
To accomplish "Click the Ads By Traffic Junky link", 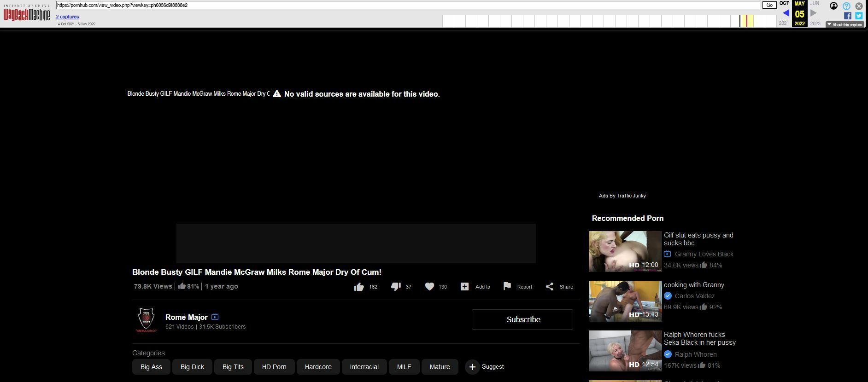I will tap(622, 196).
